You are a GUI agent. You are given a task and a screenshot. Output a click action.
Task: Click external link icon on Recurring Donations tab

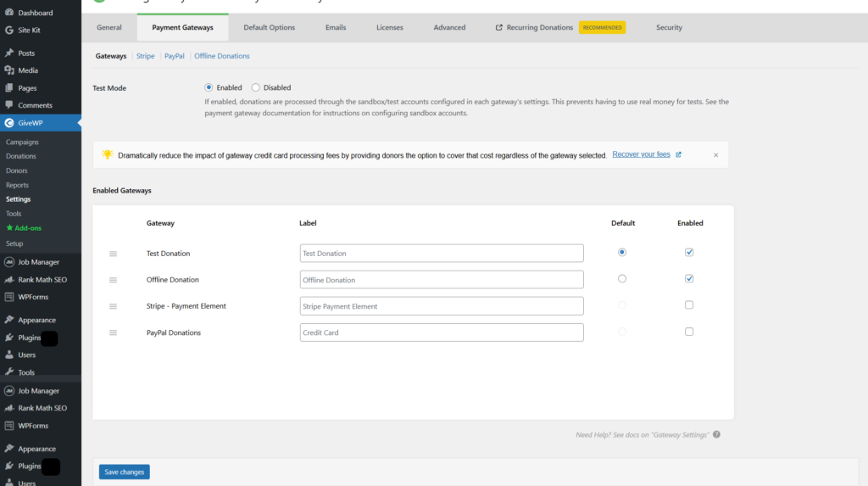(498, 27)
